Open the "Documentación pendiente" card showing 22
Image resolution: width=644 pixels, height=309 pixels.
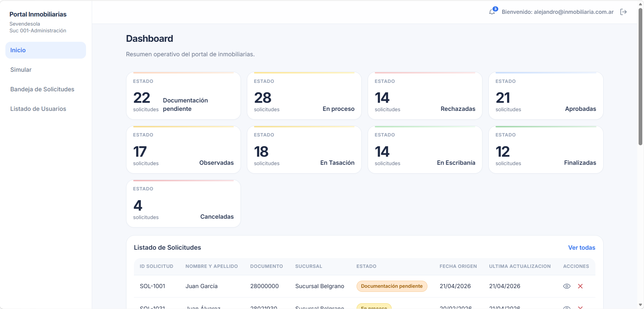pos(183,95)
